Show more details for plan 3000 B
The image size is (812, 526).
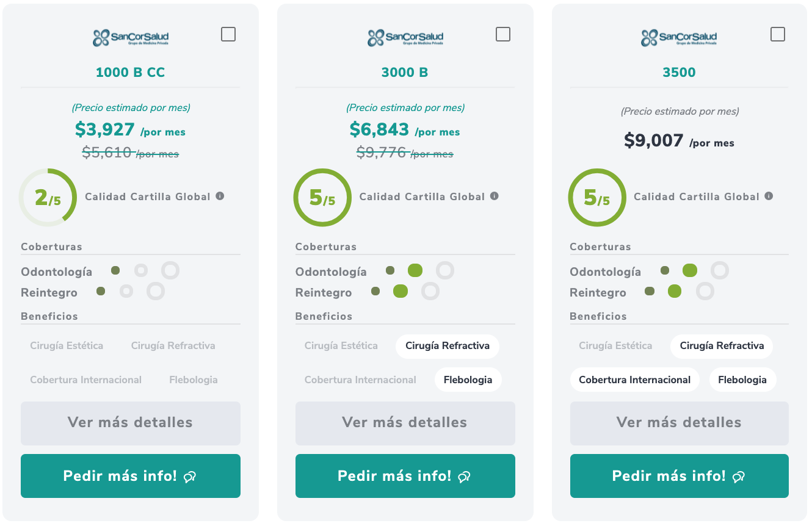click(405, 423)
